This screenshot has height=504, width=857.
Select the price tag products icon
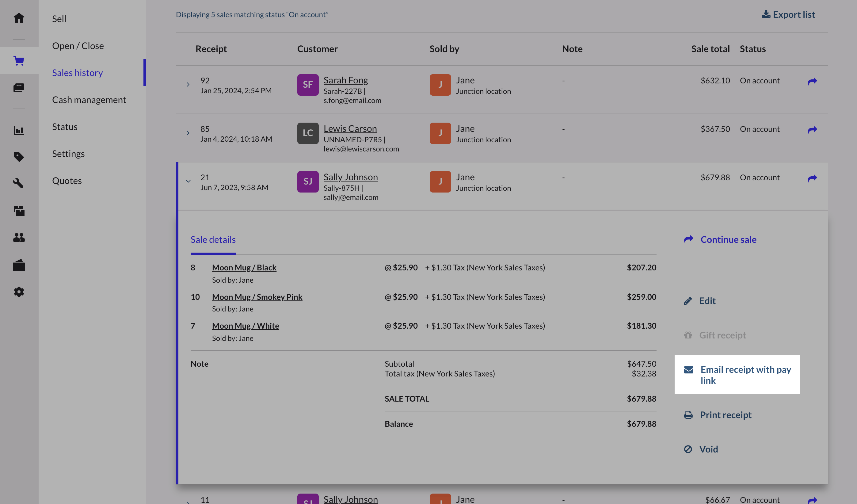(x=19, y=157)
